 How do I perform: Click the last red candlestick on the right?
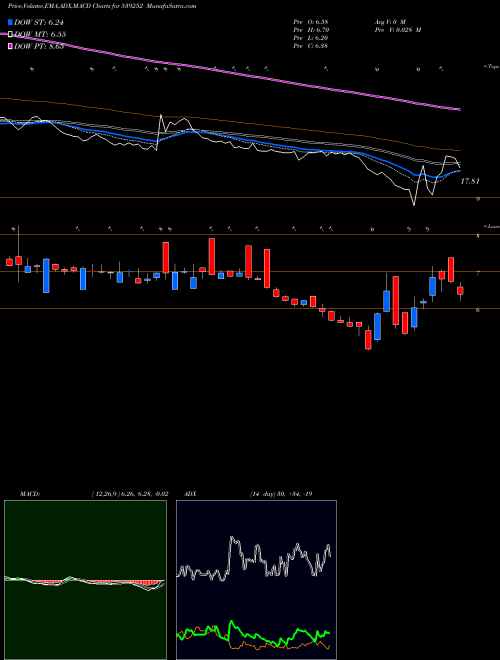pyautogui.click(x=460, y=290)
